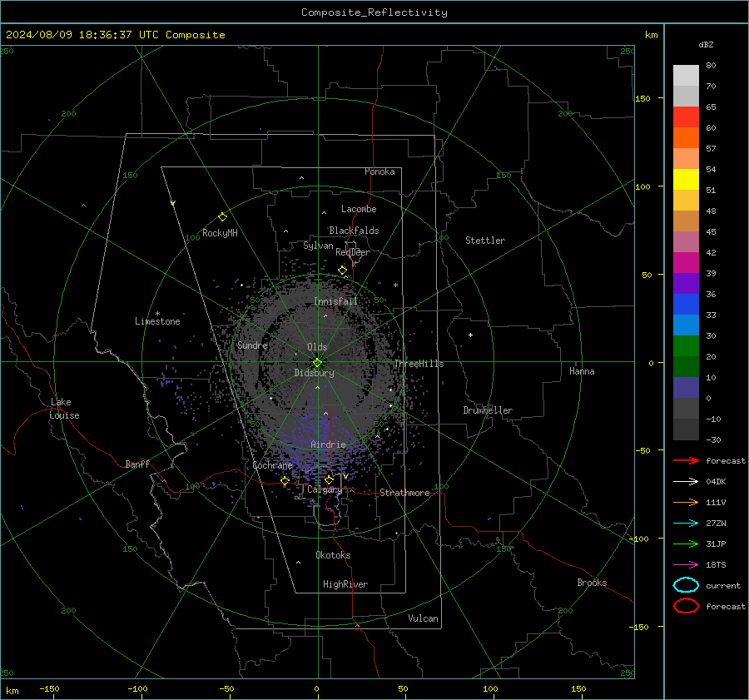Click the Sundre town label
This screenshot has width=749, height=700.
click(252, 345)
